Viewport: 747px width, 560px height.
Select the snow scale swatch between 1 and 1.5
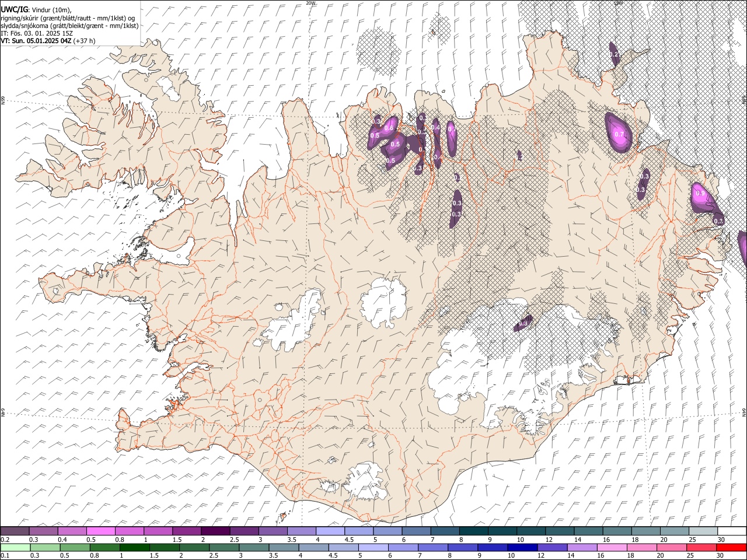point(158,531)
